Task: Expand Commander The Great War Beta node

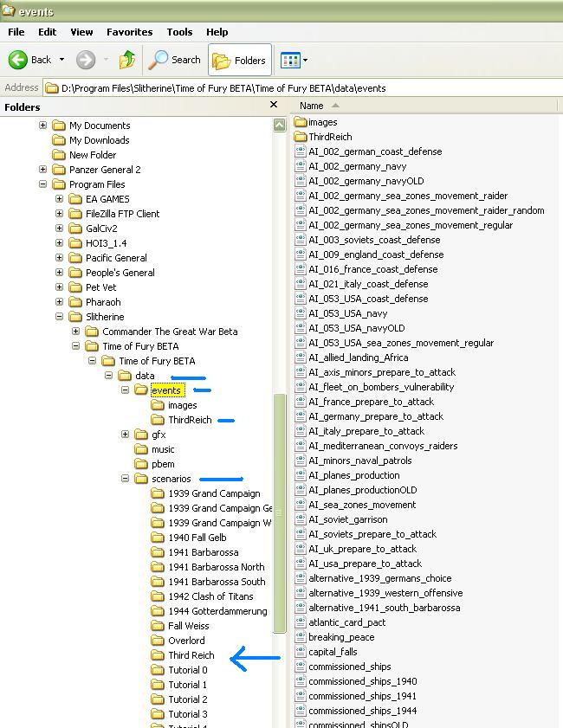Action: click(x=75, y=332)
